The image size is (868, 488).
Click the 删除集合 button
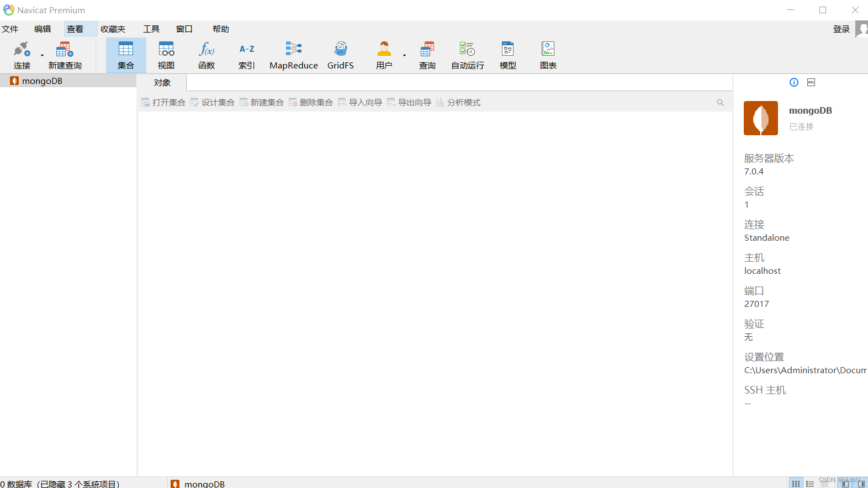click(311, 102)
